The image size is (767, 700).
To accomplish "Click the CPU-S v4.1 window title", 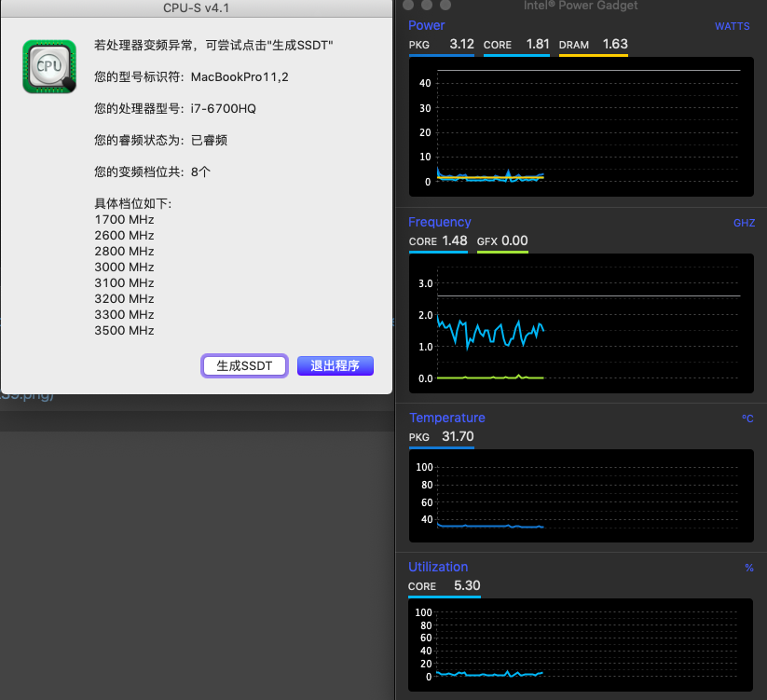I will pyautogui.click(x=196, y=7).
